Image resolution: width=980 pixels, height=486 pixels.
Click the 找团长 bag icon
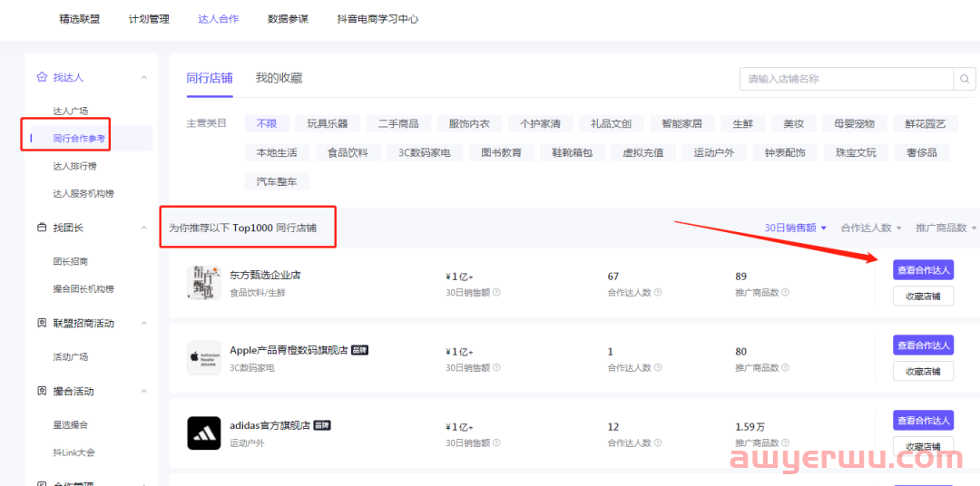pyautogui.click(x=41, y=228)
